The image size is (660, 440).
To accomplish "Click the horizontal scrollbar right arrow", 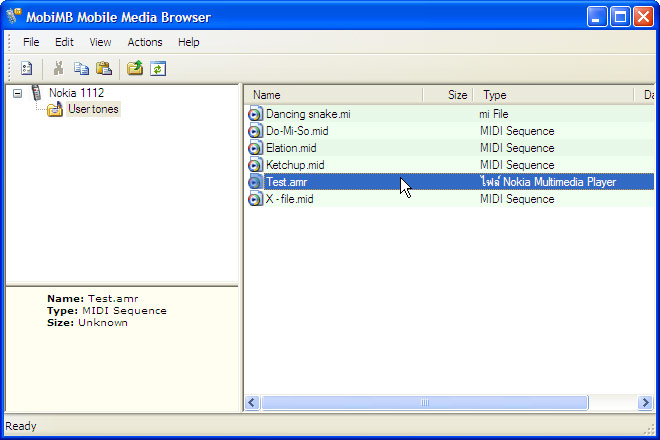I will click(645, 403).
